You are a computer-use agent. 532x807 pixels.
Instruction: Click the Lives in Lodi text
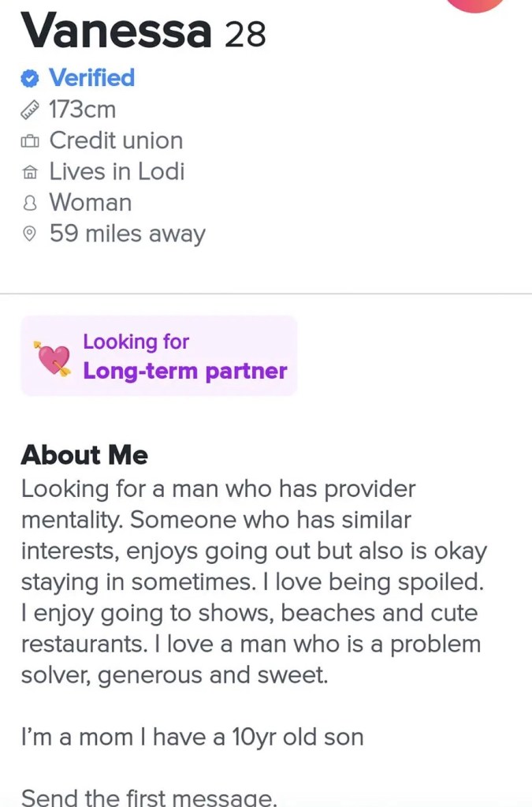[x=117, y=171]
